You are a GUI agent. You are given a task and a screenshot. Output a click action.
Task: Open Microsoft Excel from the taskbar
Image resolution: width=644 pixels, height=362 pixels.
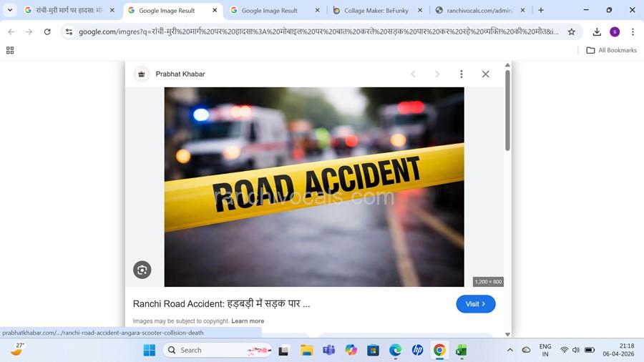point(462,350)
